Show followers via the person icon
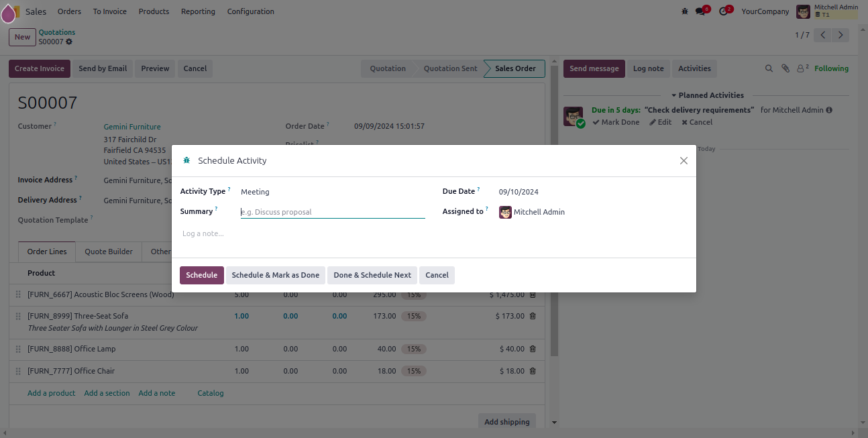Screen dimensions: 868x438 (x=802, y=68)
